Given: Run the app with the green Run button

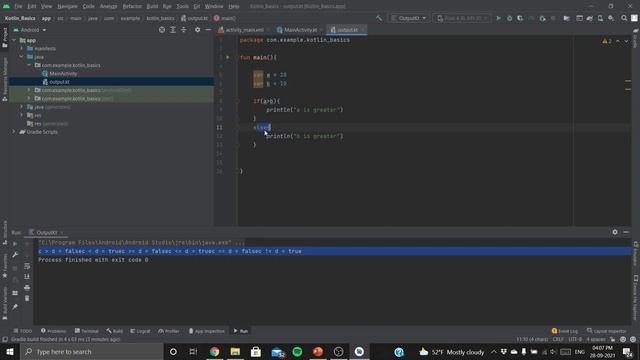Looking at the screenshot, I should tap(498, 18).
